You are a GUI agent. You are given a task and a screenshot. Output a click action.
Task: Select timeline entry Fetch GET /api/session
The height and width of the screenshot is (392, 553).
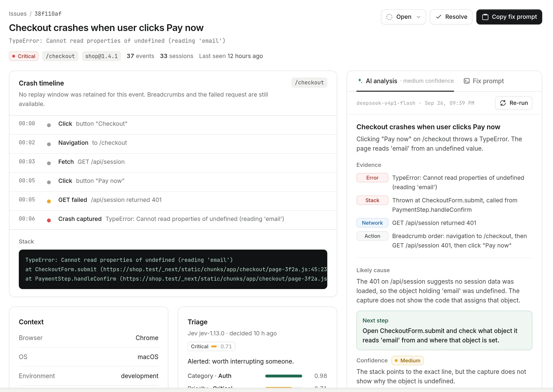(x=173, y=163)
